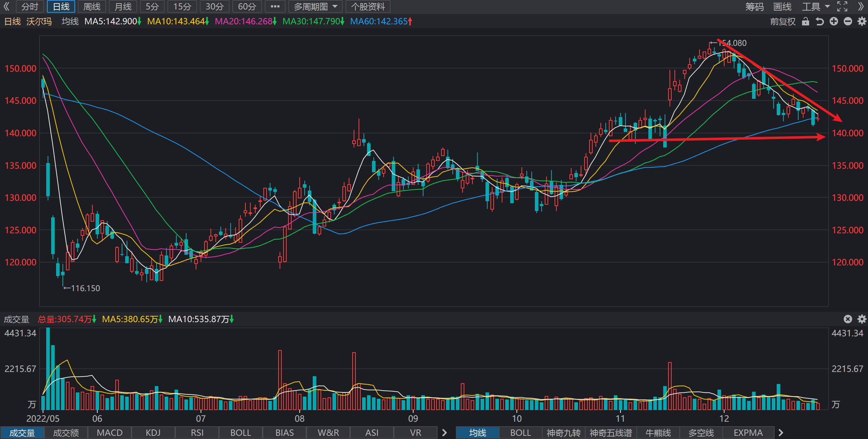
Task: Click the 116.150 low price label
Action: tap(86, 288)
